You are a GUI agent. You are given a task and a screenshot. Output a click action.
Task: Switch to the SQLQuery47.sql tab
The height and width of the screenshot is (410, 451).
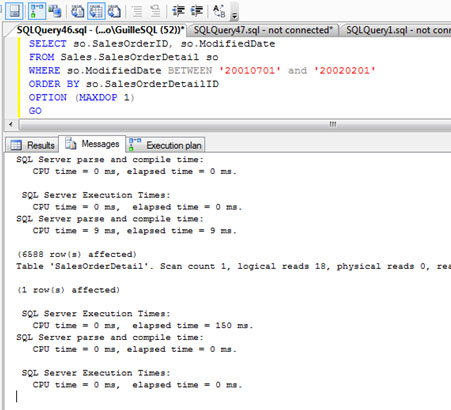[x=263, y=30]
